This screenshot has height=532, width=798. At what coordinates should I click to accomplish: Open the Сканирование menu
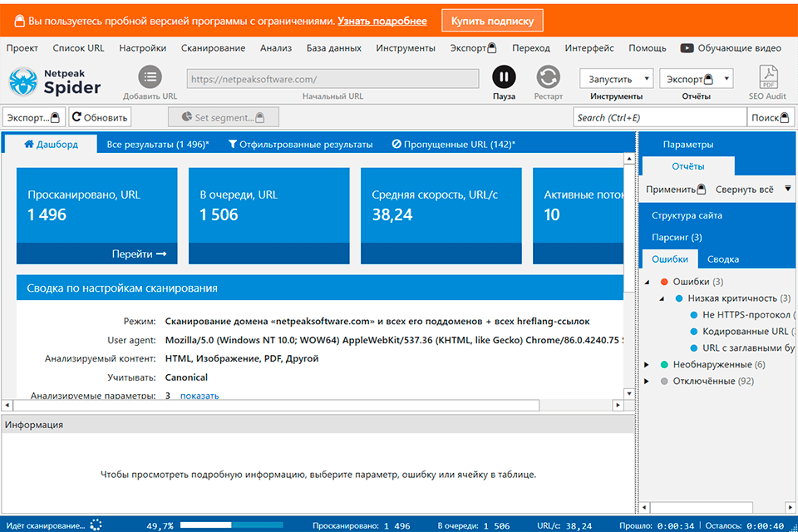tap(213, 48)
